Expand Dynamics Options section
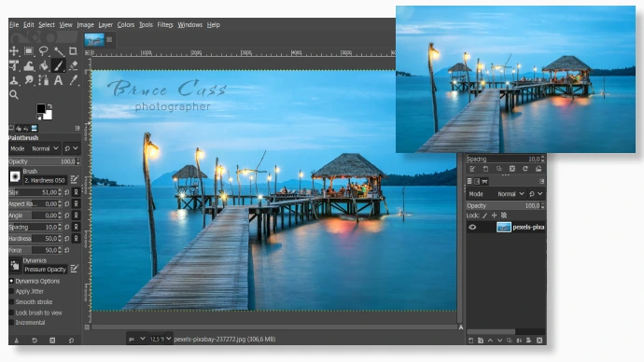This screenshot has height=362, width=644. tap(11, 281)
